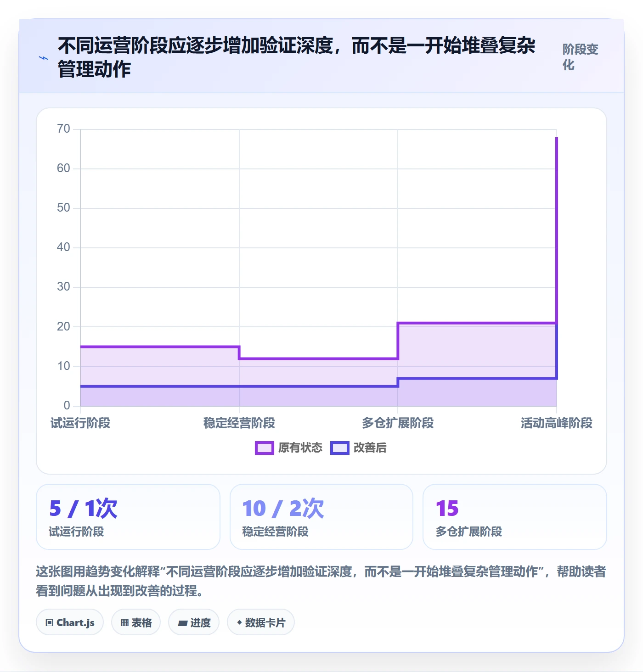
Task: Click the 原有状态 legend label
Action: point(300,448)
